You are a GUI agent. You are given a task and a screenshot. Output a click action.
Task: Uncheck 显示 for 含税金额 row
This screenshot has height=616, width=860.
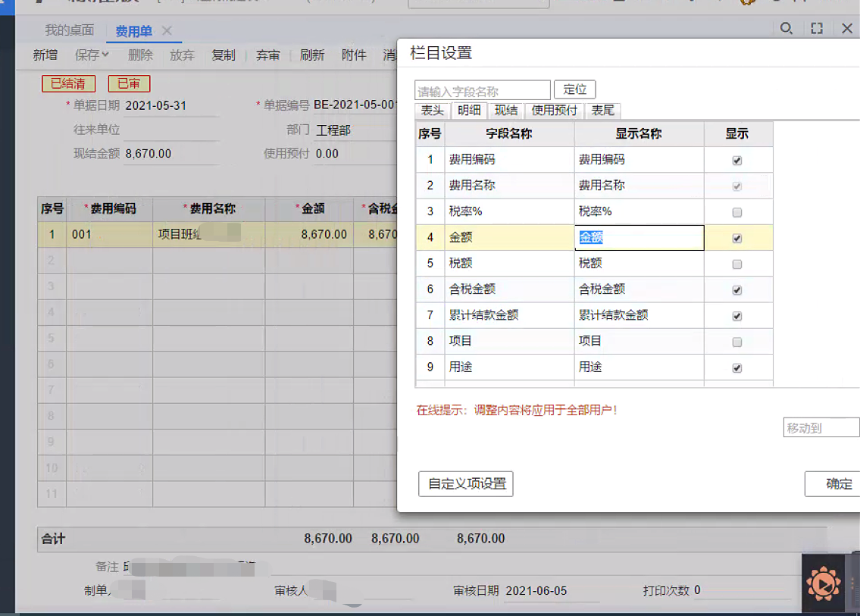click(x=737, y=290)
